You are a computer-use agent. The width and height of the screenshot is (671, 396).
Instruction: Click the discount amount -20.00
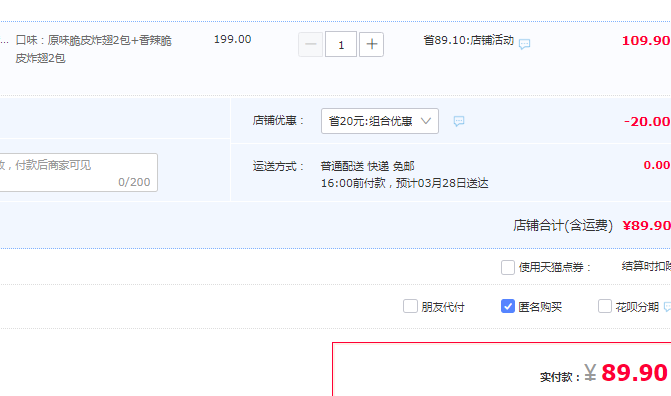(x=647, y=122)
